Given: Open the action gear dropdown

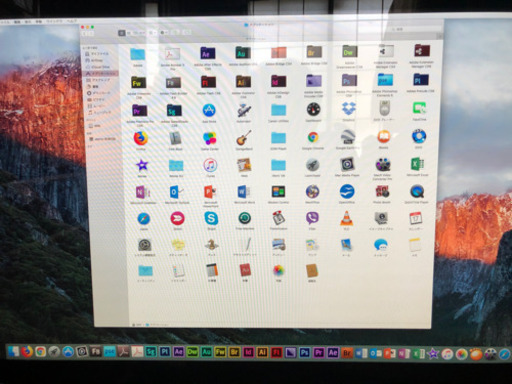Looking at the screenshot, I should tap(164, 33).
